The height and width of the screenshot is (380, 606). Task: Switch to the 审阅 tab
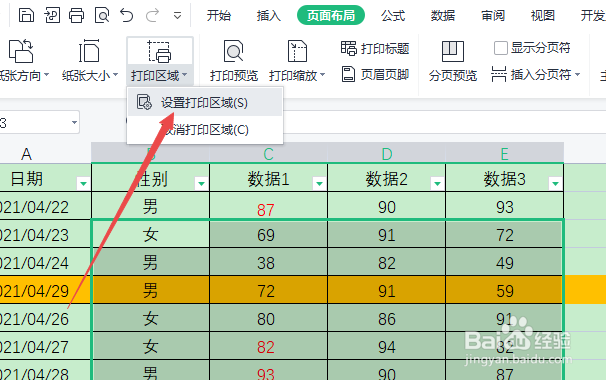493,15
